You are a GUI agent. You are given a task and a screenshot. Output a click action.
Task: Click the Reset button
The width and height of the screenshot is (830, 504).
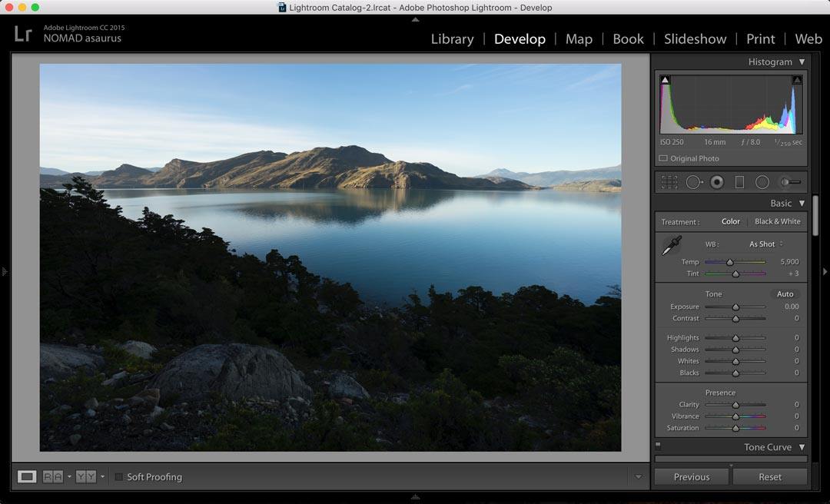coord(769,477)
